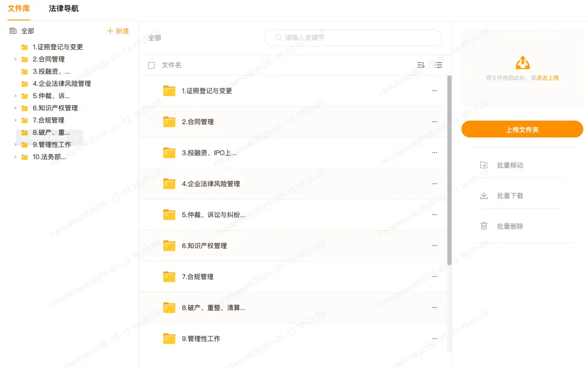588x368 pixels.
Task: Click the 上传文件夹 upload button
Action: pyautogui.click(x=522, y=129)
